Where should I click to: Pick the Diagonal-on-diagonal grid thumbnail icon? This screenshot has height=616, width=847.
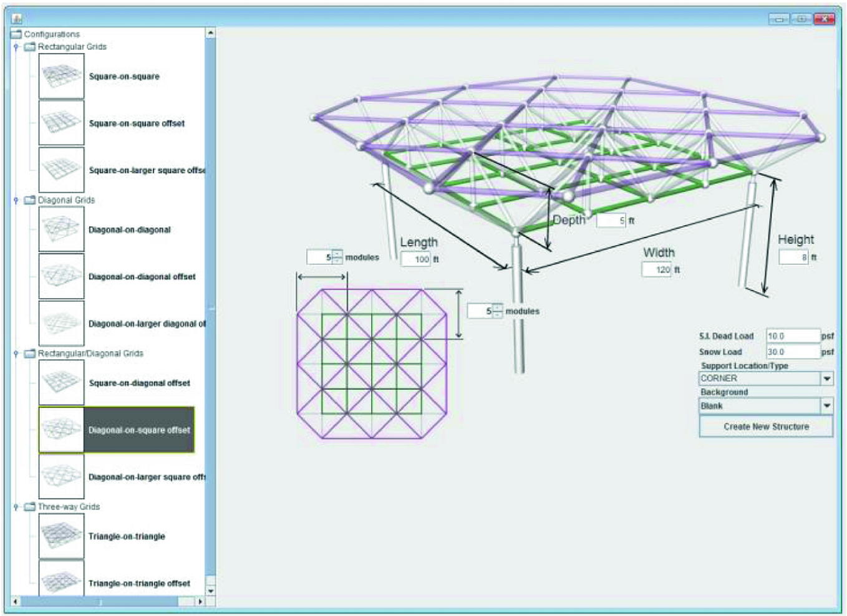(61, 229)
